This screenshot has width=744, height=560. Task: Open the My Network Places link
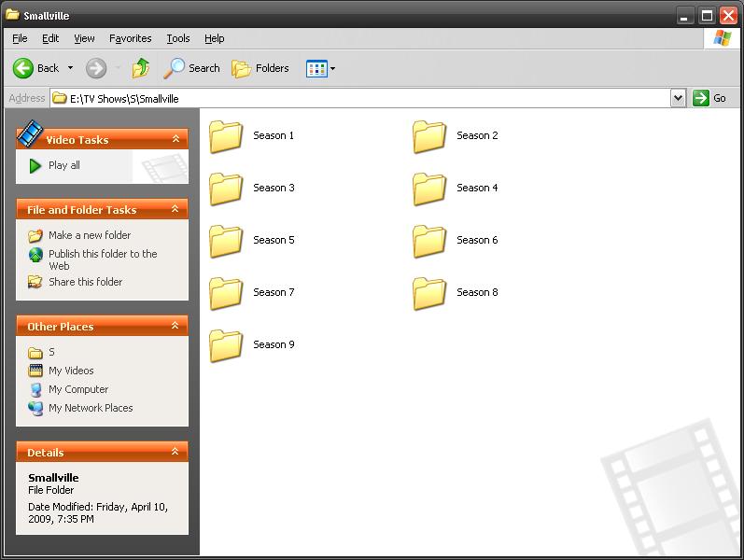pos(91,408)
